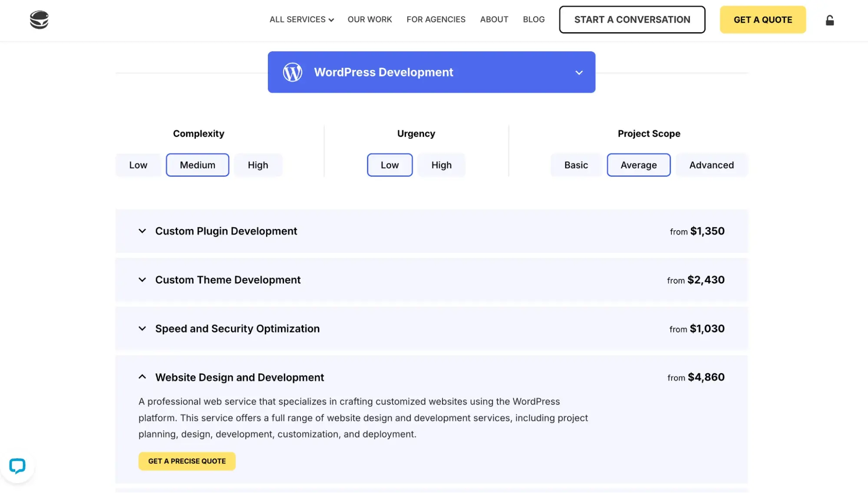
Task: Click Get a Quote button
Action: click(x=762, y=20)
